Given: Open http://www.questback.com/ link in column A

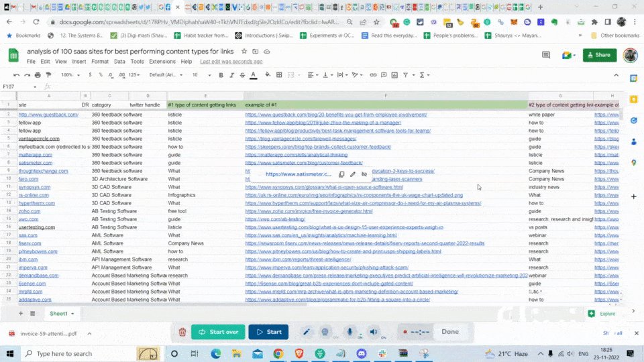Looking at the screenshot, I should [48, 115].
